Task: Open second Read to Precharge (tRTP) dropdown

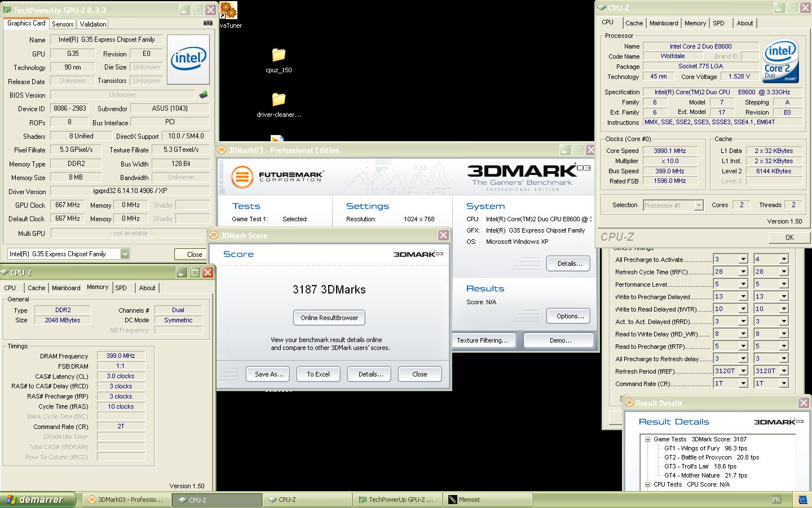Action: tap(784, 347)
